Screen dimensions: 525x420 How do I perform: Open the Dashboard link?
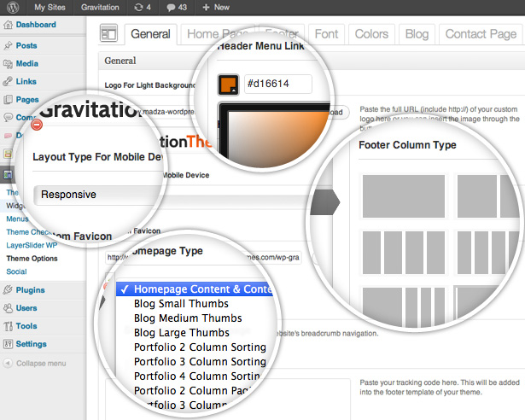click(36, 25)
